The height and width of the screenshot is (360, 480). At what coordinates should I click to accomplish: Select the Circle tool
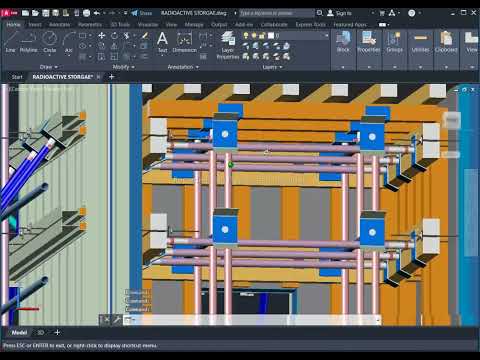tap(49, 42)
